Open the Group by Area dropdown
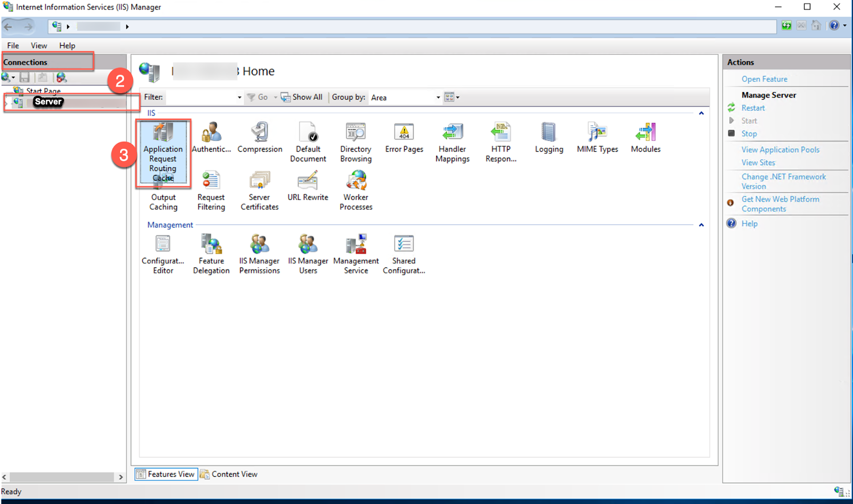Image resolution: width=853 pixels, height=504 pixels. 438,97
